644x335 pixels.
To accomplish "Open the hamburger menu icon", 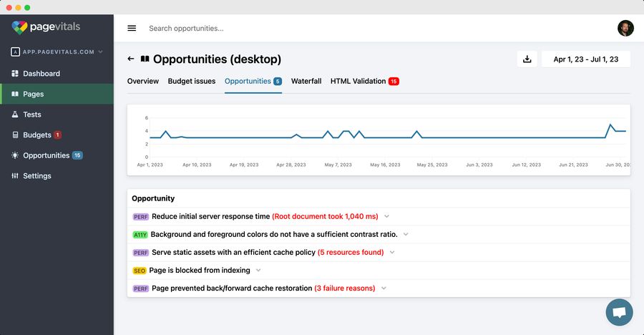I will 132,29.
